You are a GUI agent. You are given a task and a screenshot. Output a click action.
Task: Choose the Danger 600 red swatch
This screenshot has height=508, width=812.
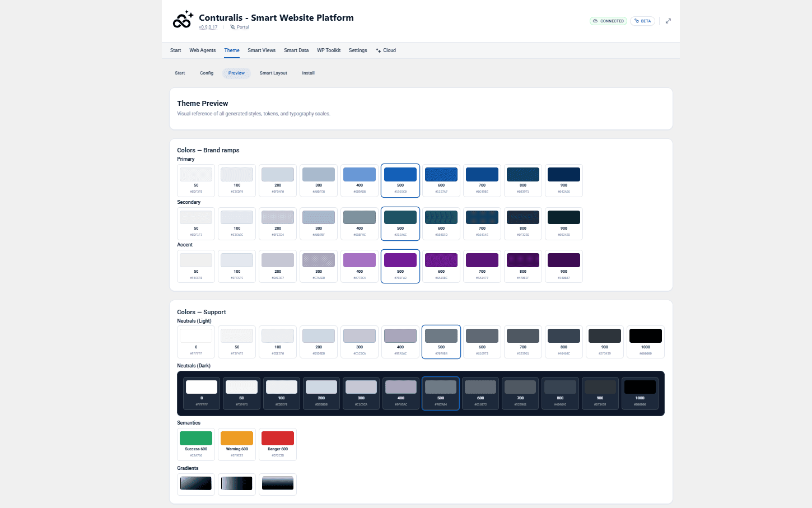tap(278, 444)
